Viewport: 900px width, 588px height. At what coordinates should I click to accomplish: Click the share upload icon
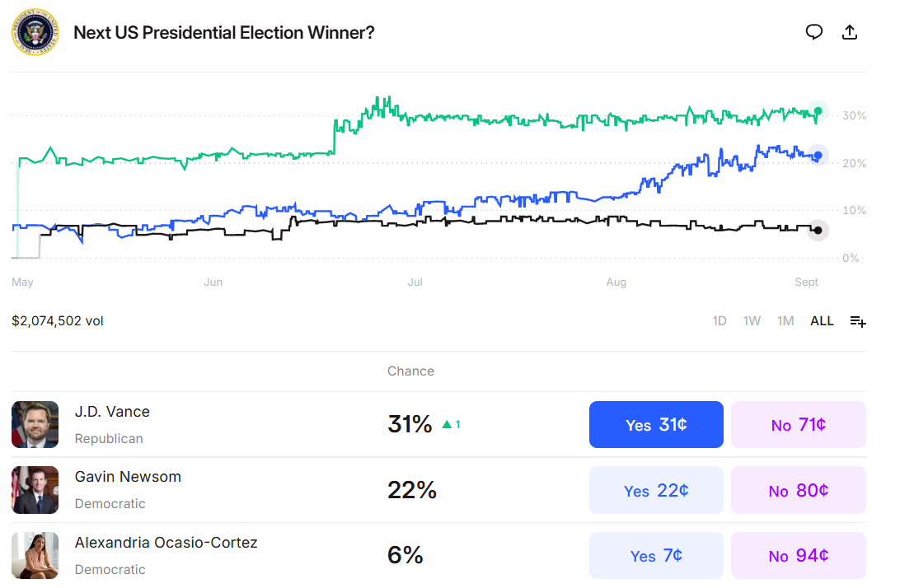[x=850, y=32]
